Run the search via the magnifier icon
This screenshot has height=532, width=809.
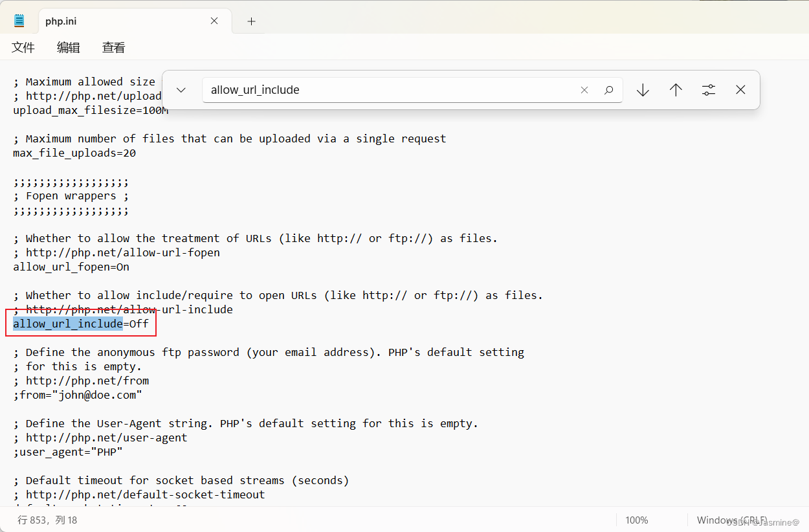click(608, 89)
